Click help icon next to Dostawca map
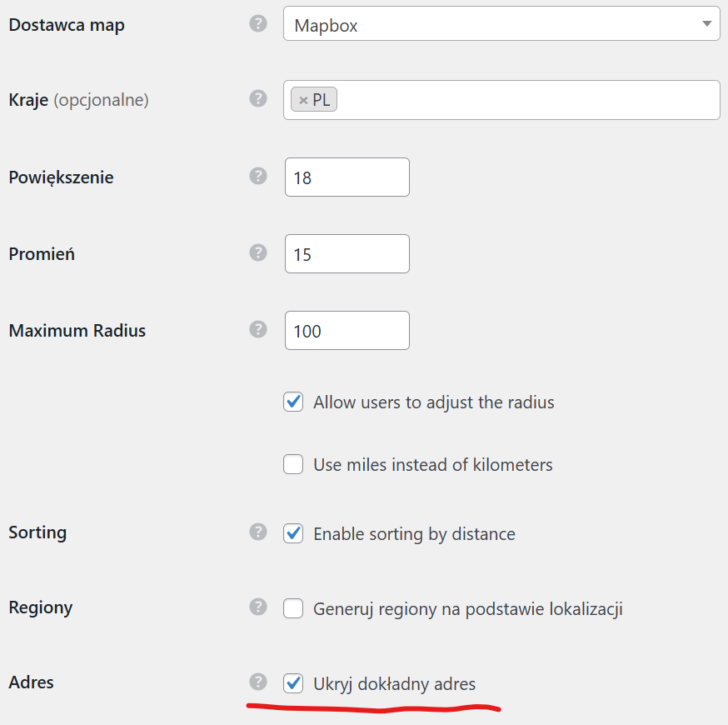This screenshot has width=728, height=725. 258,23
